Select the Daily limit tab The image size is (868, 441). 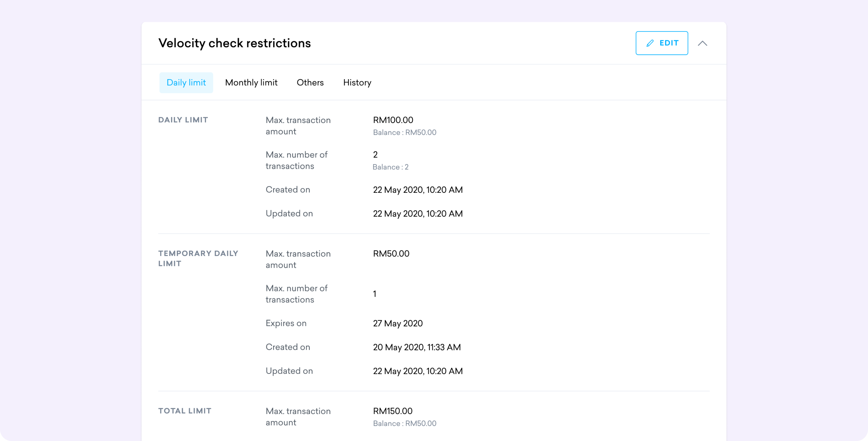[x=186, y=83]
